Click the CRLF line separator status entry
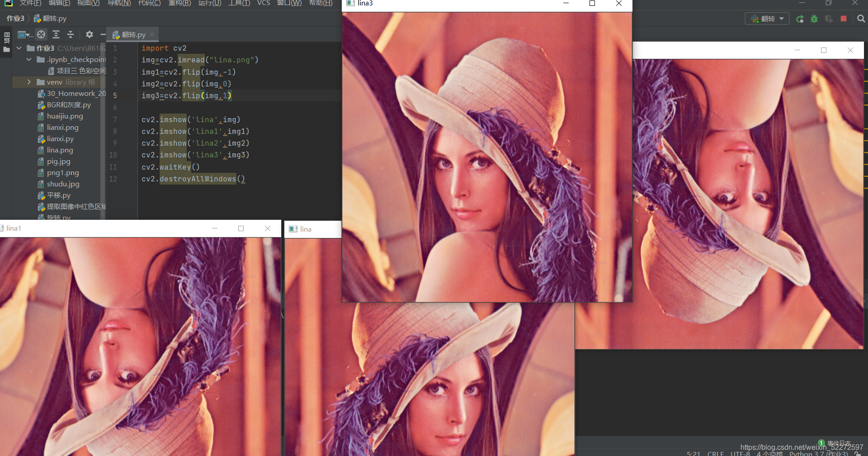The image size is (868, 456). (716, 453)
